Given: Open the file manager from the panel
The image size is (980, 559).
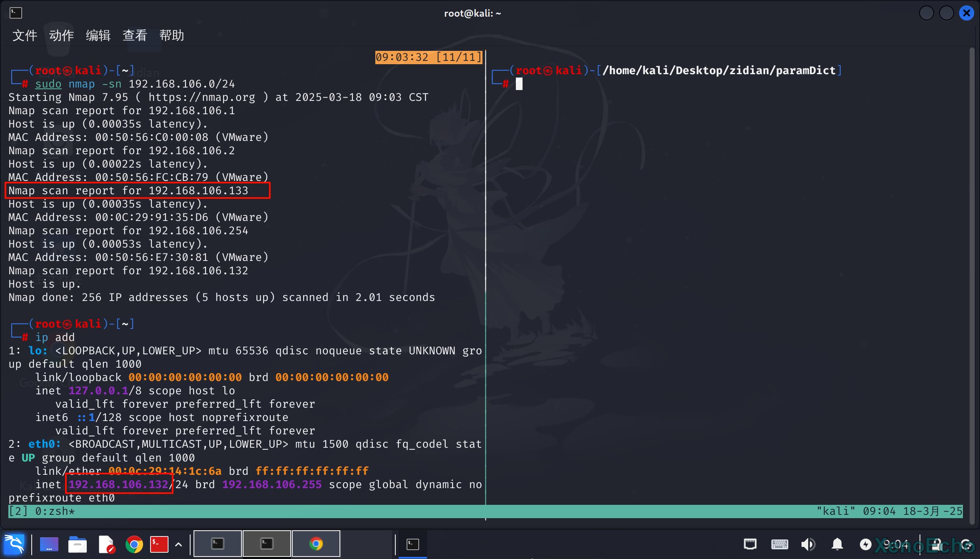Looking at the screenshot, I should (x=78, y=544).
